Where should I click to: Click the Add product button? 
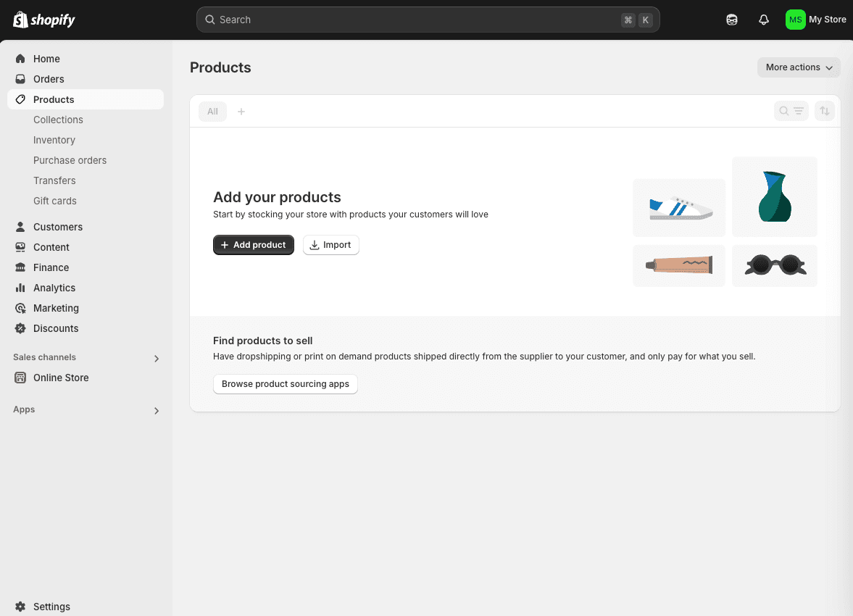tap(254, 245)
